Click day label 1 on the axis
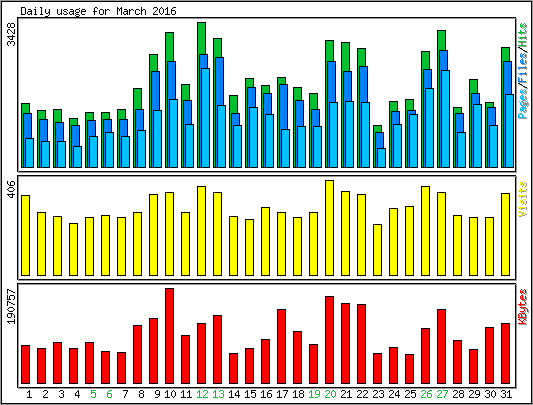 point(29,394)
